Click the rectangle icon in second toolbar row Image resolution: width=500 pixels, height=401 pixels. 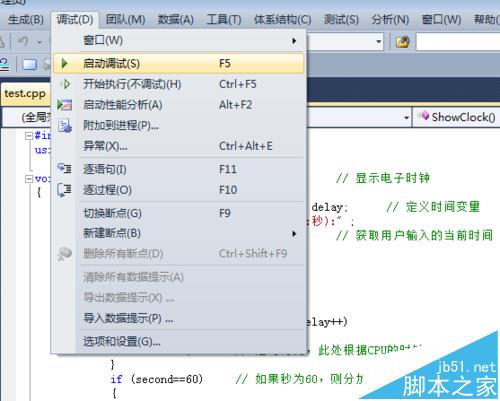tap(30, 64)
